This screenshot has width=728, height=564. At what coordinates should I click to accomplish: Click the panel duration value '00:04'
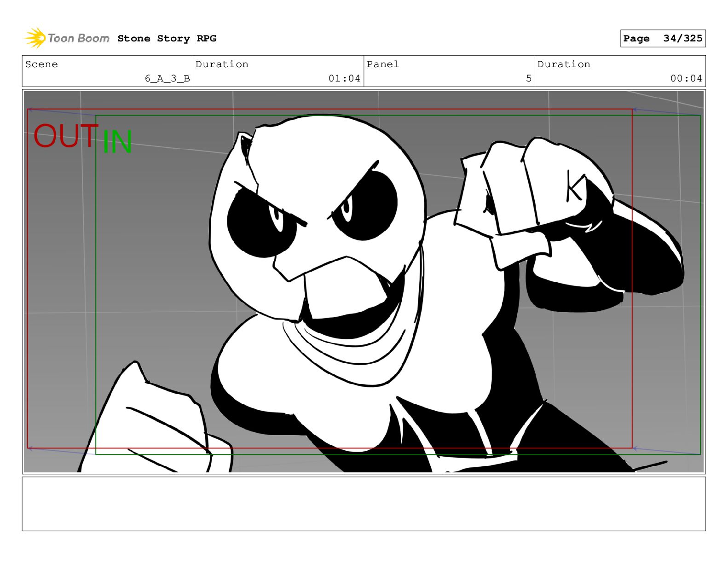pos(686,79)
